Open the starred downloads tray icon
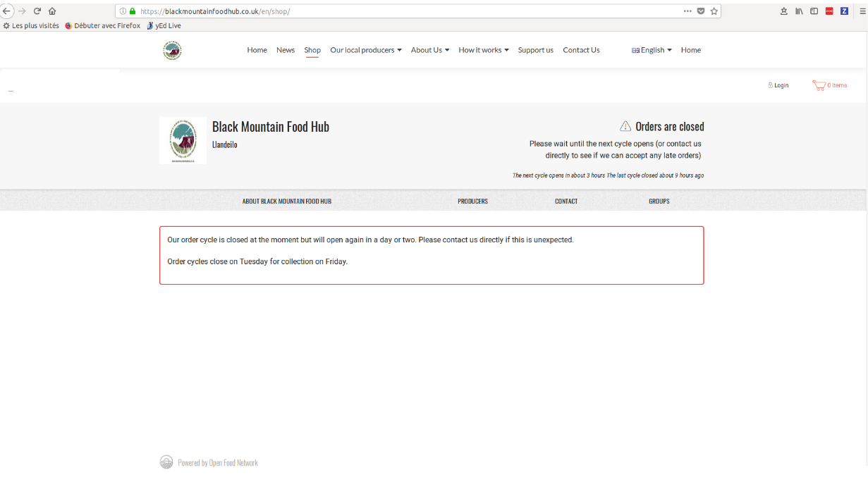Screen dimensions: 868x477 [x=784, y=11]
